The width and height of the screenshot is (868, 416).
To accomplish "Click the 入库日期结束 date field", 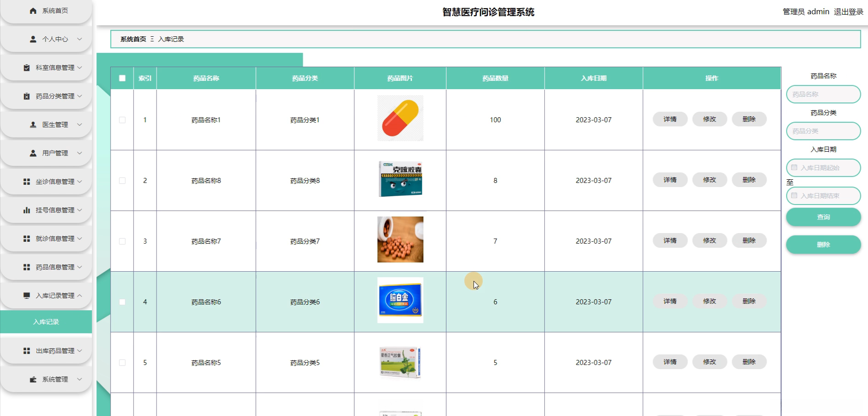I will 823,196.
